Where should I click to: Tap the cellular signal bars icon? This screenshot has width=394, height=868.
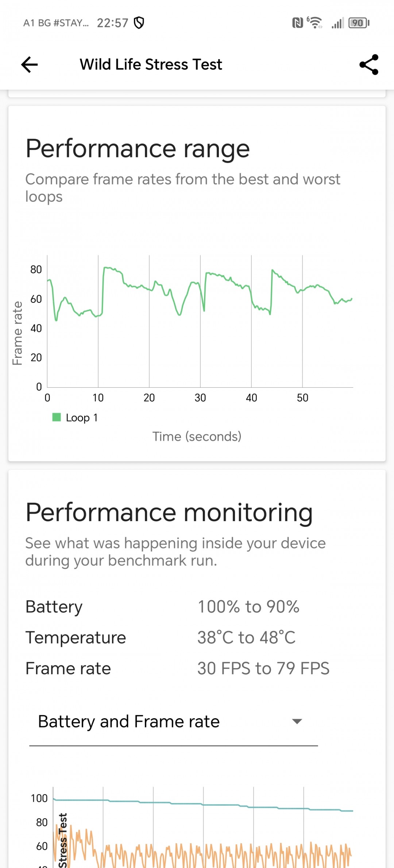[x=338, y=23]
